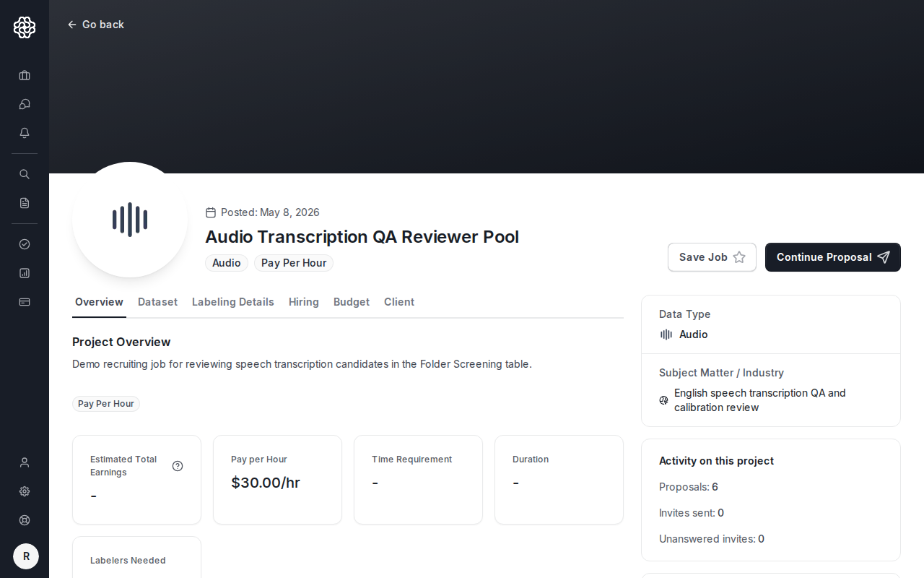Click the Posted: May 8, 2026 text

(x=270, y=212)
